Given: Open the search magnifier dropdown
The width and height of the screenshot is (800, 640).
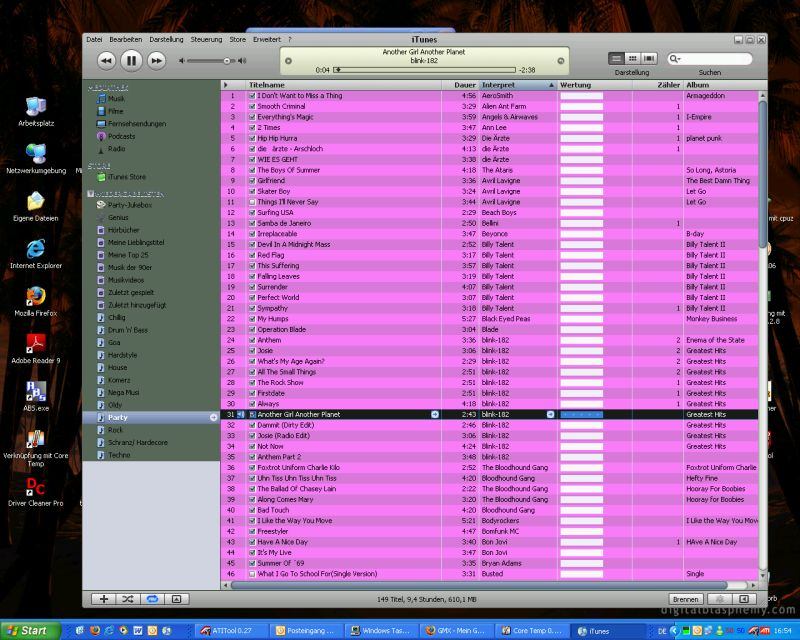Looking at the screenshot, I should point(674,59).
